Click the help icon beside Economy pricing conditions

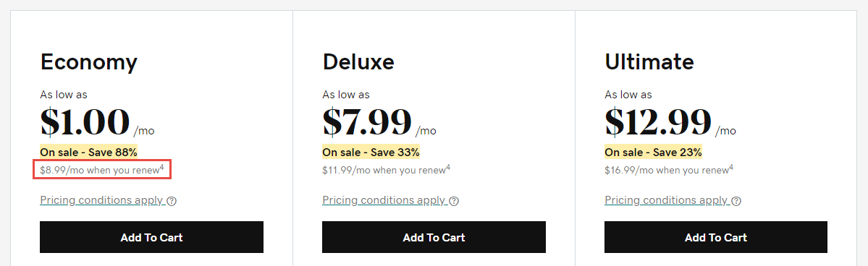tap(172, 201)
